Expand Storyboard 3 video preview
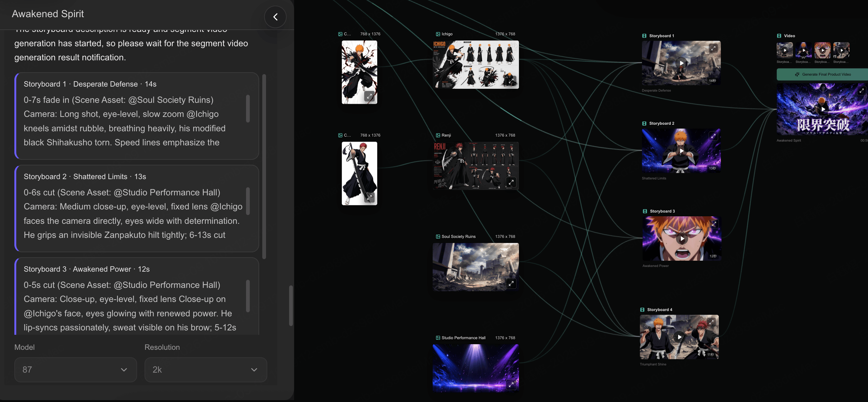 pos(714,224)
